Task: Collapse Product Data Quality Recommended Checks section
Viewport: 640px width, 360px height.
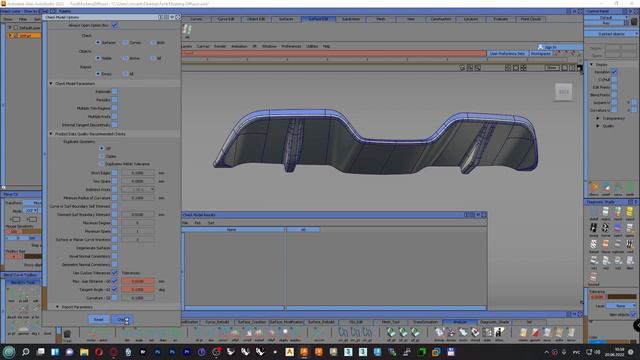Action: coord(51,133)
